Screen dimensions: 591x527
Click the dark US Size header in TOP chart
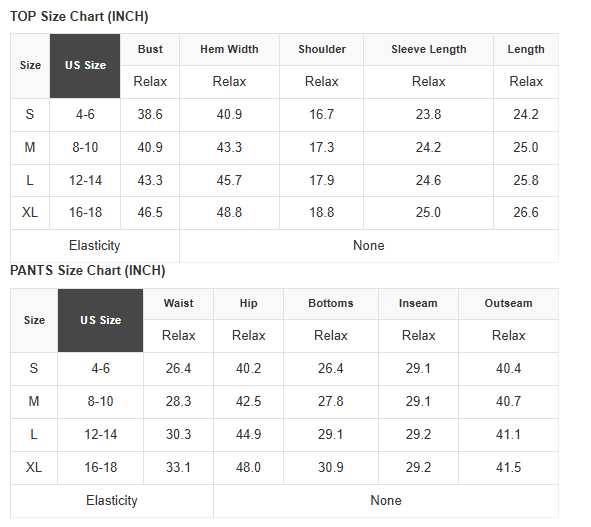(85, 66)
